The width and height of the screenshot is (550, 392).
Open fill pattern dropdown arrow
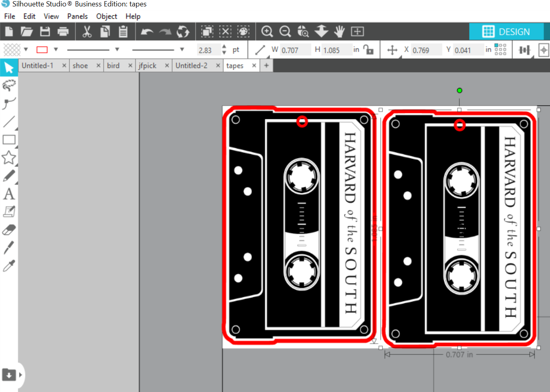(26, 49)
